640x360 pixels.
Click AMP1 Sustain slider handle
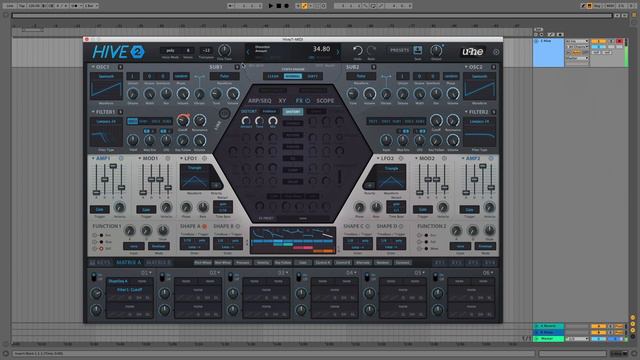(x=113, y=166)
